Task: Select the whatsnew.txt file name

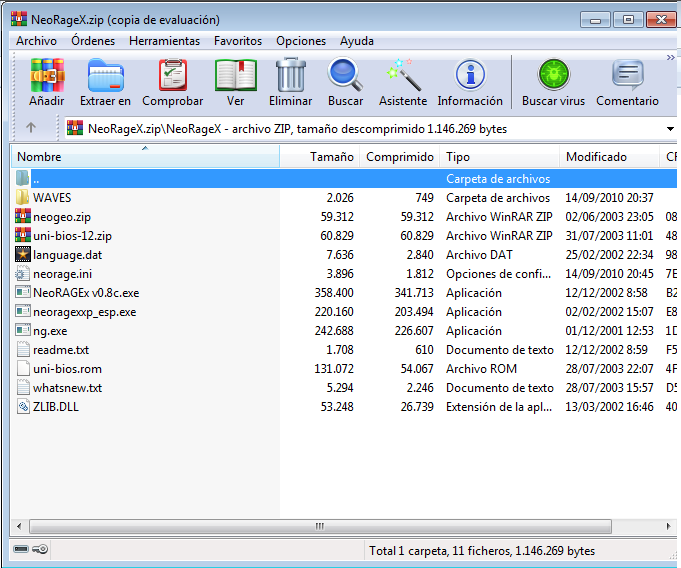Action: [68, 388]
